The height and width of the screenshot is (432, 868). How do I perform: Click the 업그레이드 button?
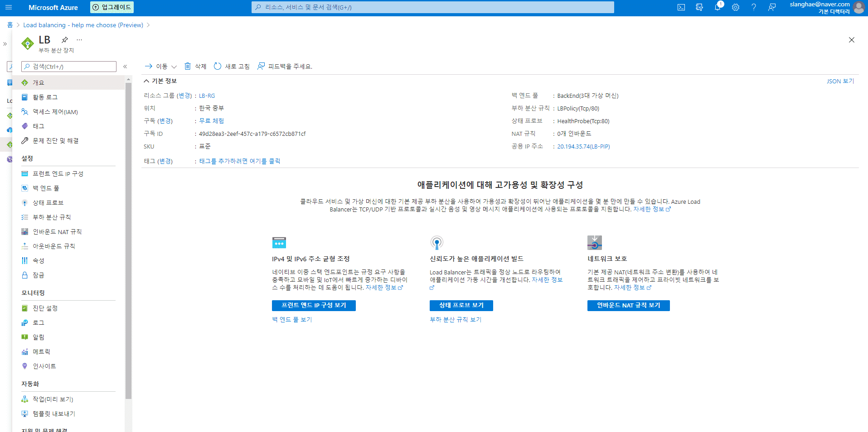coord(112,7)
